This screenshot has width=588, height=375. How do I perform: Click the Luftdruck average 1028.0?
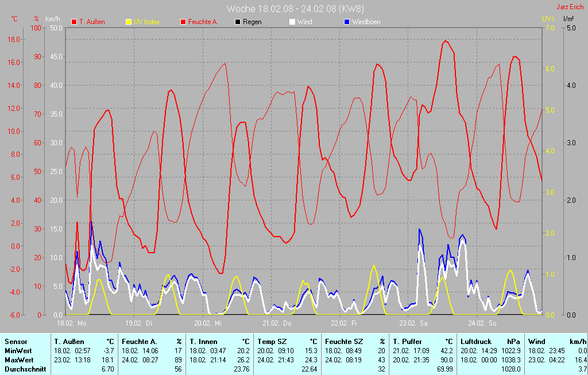(511, 369)
